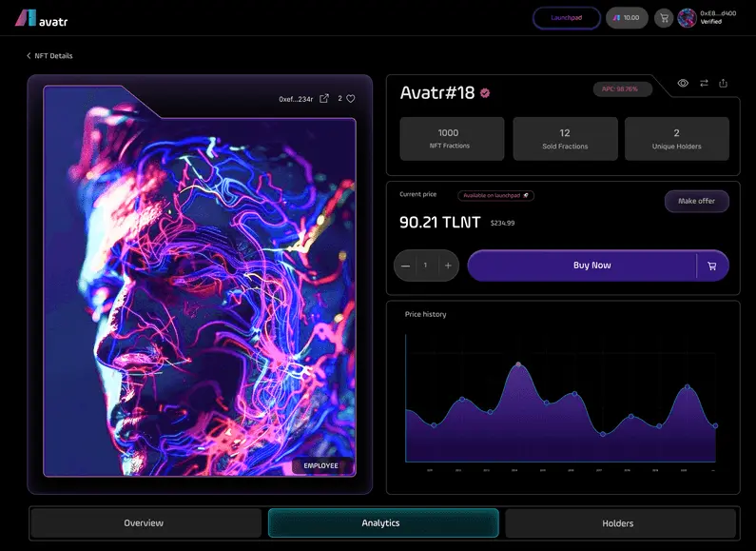This screenshot has width=756, height=551.
Task: Click the share export icon
Action: click(x=724, y=84)
